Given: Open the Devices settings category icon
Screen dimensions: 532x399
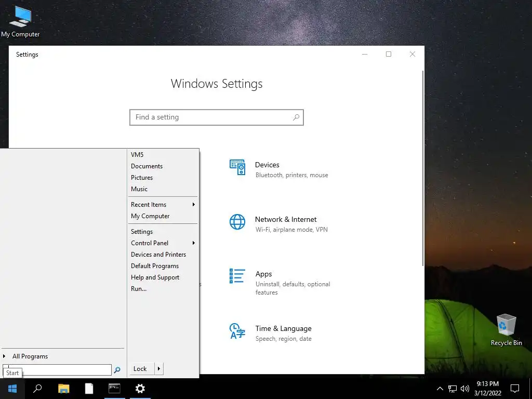Looking at the screenshot, I should point(237,167).
